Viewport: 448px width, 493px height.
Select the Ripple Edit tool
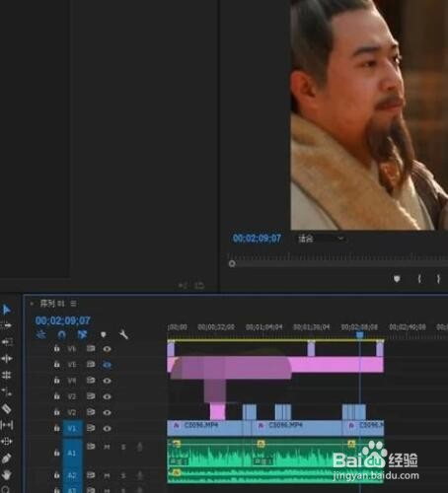pyautogui.click(x=7, y=358)
